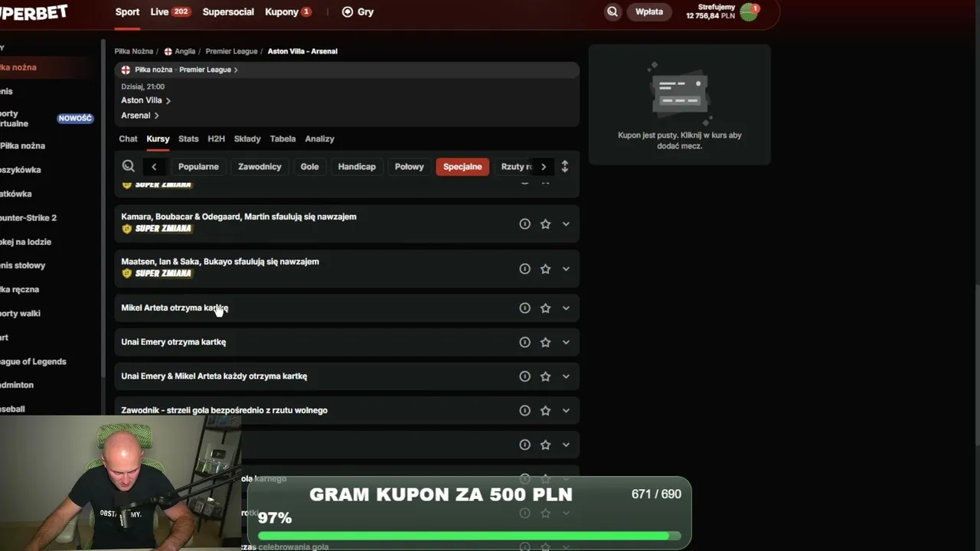Image resolution: width=980 pixels, height=551 pixels.
Task: Open Piłka nożna · Premier League competition link
Action: [186, 70]
